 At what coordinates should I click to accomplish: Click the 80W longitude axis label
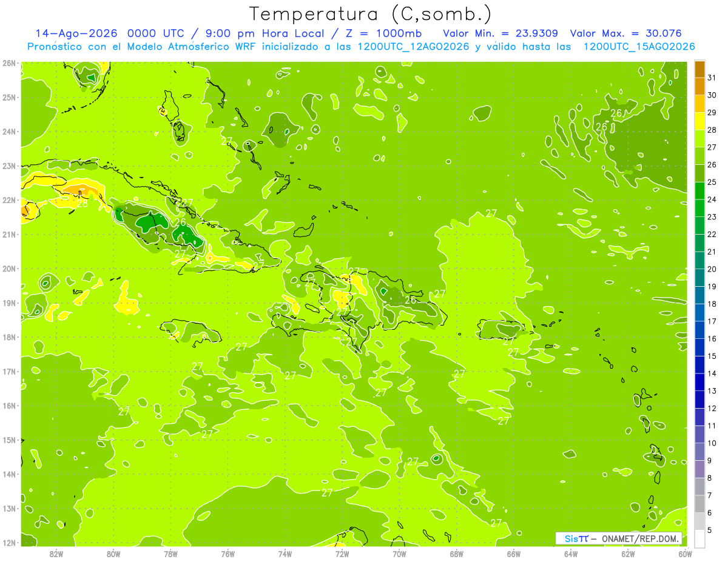(x=113, y=554)
